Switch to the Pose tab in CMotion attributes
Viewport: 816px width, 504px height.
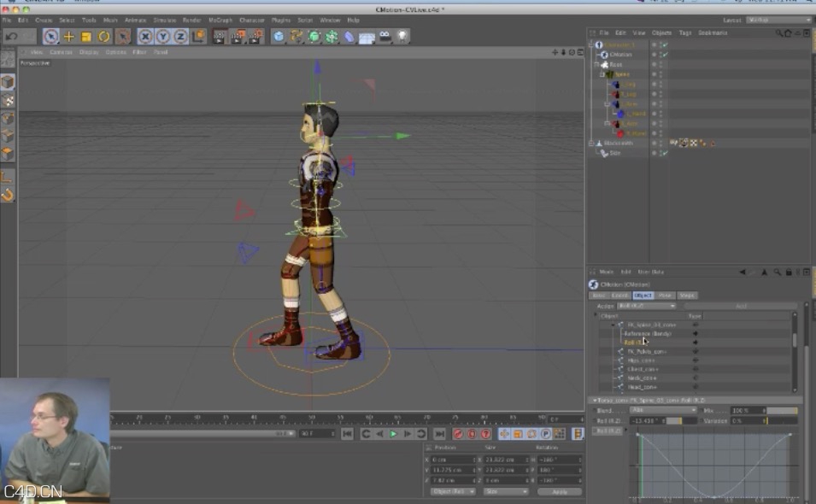665,296
